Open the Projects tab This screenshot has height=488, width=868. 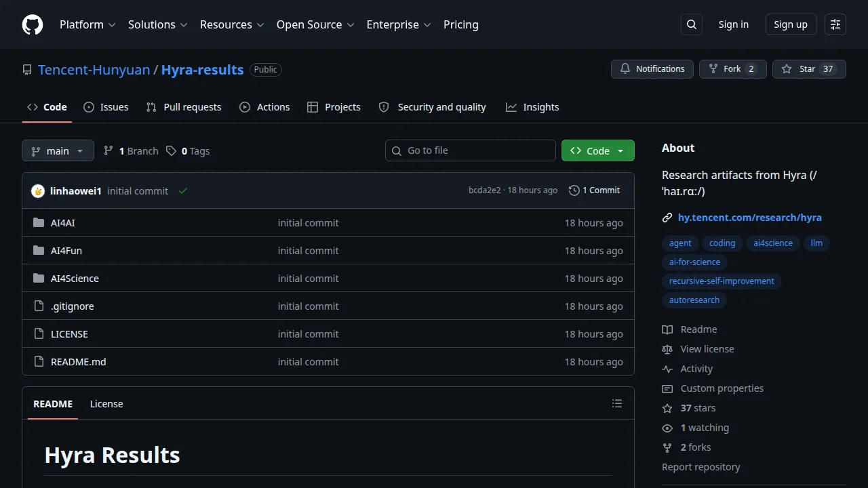[x=334, y=107]
